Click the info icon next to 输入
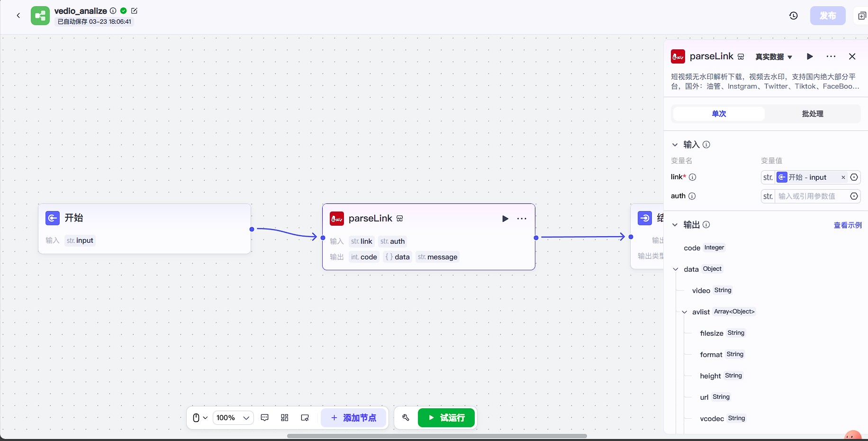 pos(706,145)
